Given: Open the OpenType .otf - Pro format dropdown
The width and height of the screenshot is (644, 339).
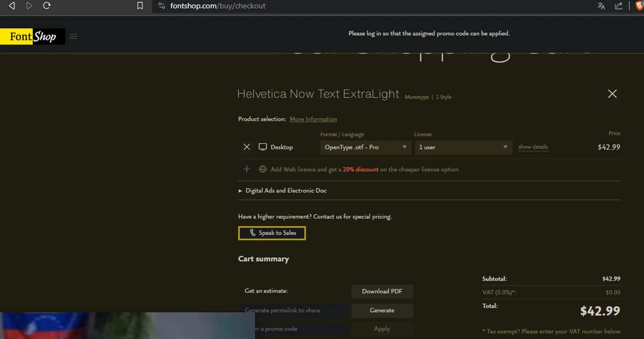Looking at the screenshot, I should coord(365,147).
